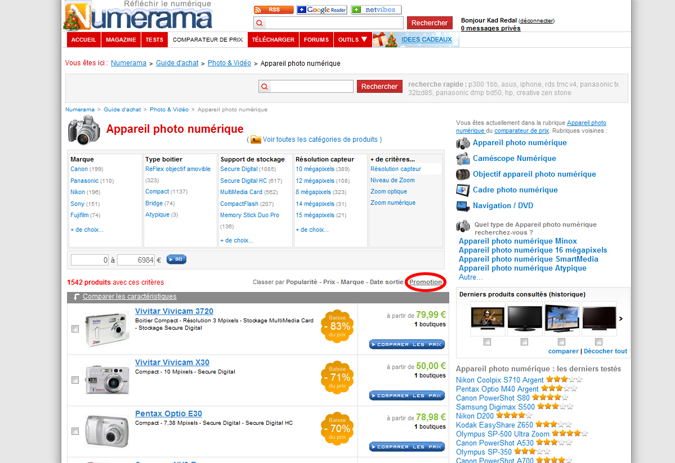Click the maximum price field showing 6984
675x463 pixels.
[x=136, y=260]
